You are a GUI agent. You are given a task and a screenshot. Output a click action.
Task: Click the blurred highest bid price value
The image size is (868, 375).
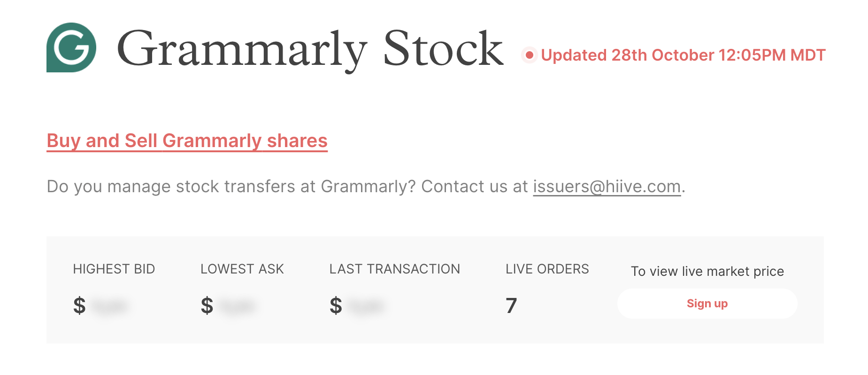point(110,306)
